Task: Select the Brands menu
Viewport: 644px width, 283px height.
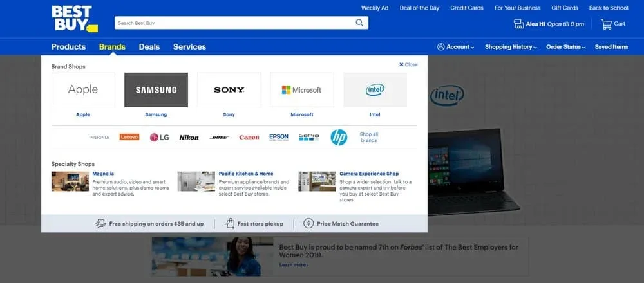Action: (112, 47)
